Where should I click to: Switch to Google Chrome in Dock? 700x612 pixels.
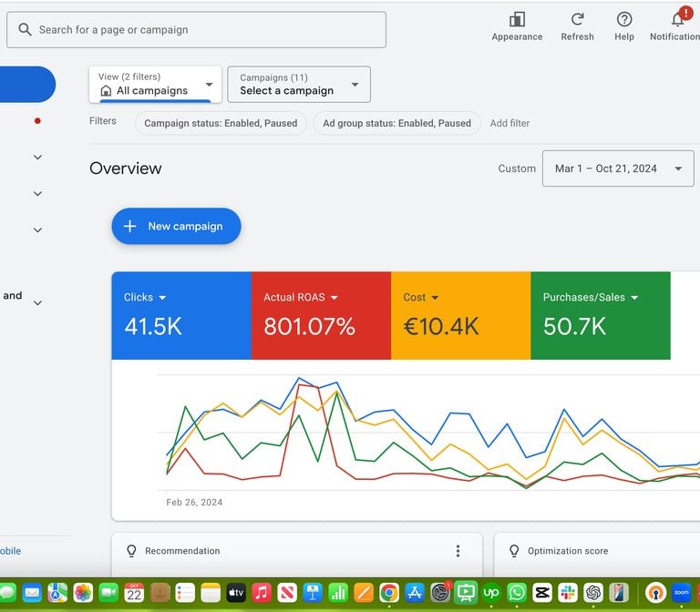389,593
